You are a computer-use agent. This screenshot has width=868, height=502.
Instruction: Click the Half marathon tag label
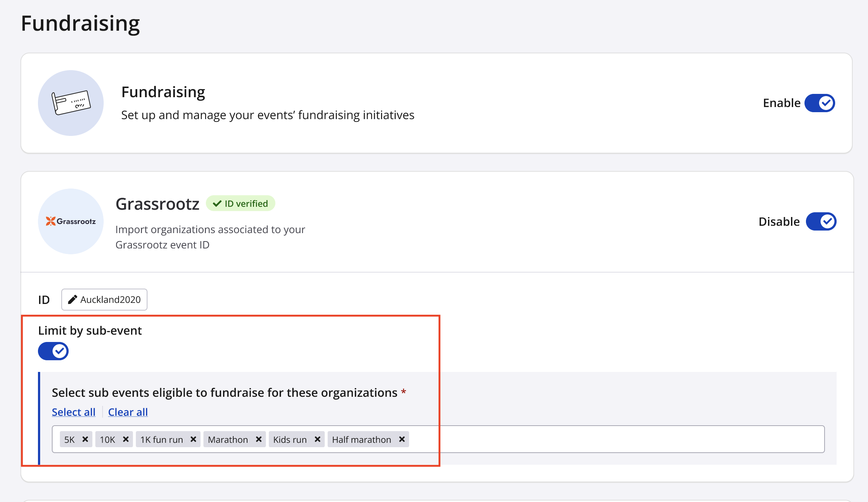point(361,440)
